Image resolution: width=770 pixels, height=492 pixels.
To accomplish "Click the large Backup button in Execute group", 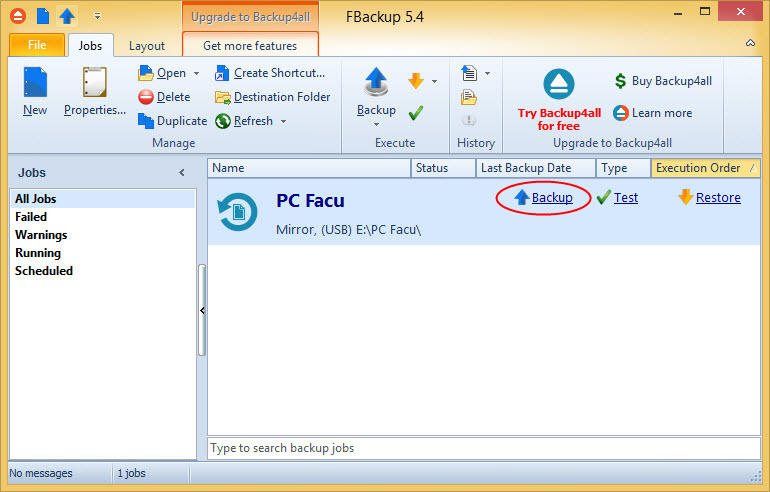I will click(x=376, y=91).
